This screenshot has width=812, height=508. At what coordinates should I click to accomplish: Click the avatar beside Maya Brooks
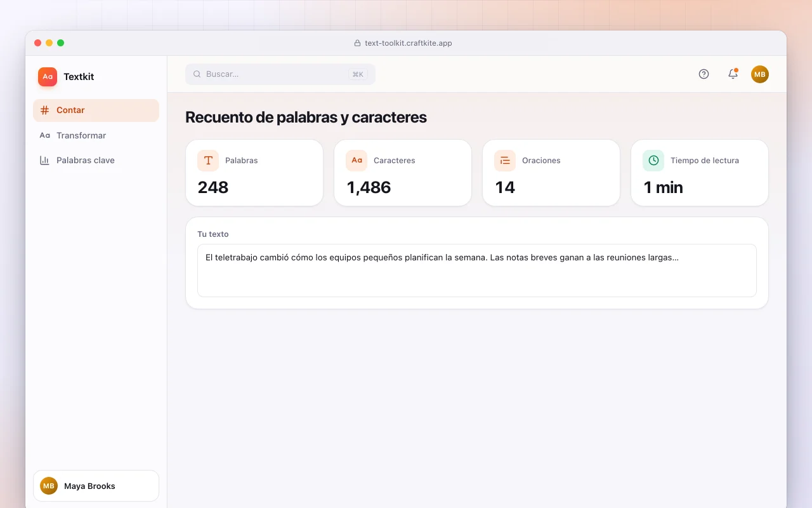49,486
